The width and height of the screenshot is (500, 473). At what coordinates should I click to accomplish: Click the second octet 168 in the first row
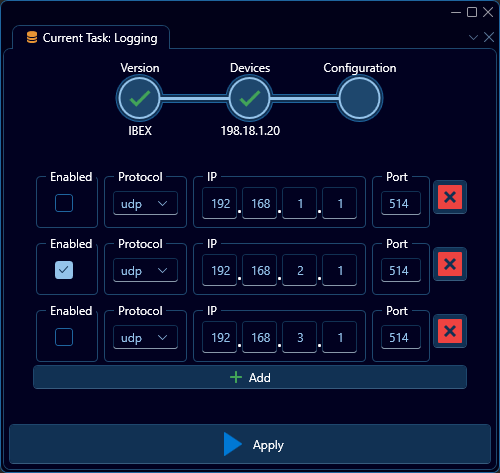260,203
